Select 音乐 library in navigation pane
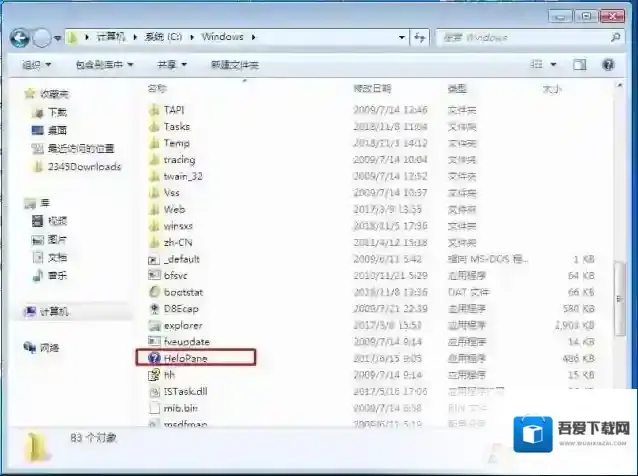The width and height of the screenshot is (638, 476). [57, 275]
